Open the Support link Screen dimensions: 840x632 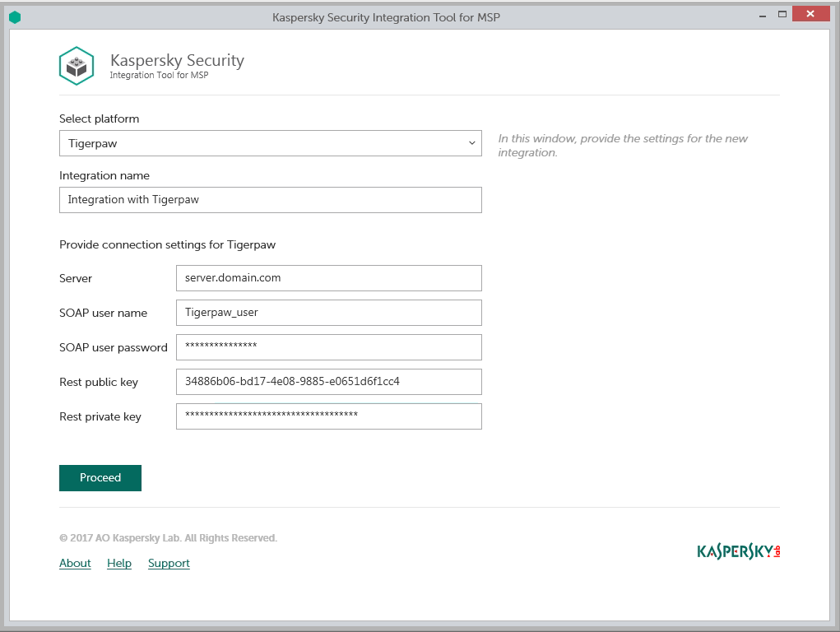point(168,563)
